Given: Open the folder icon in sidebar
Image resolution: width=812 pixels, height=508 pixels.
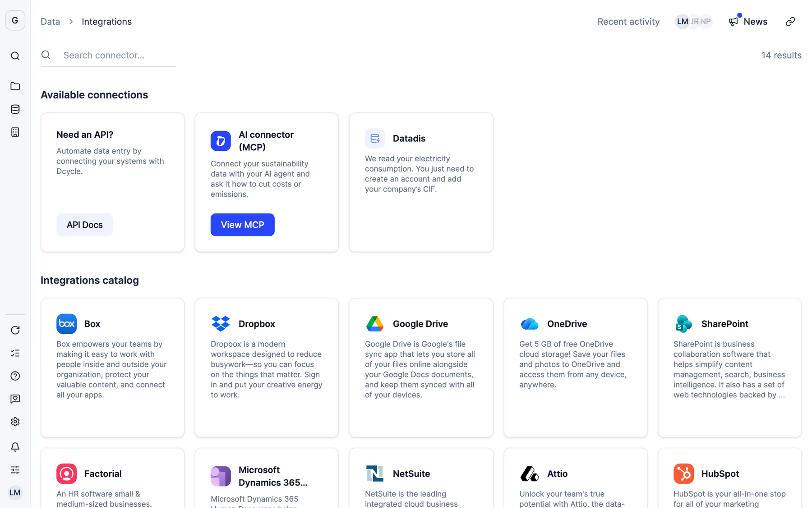Looking at the screenshot, I should click(15, 86).
